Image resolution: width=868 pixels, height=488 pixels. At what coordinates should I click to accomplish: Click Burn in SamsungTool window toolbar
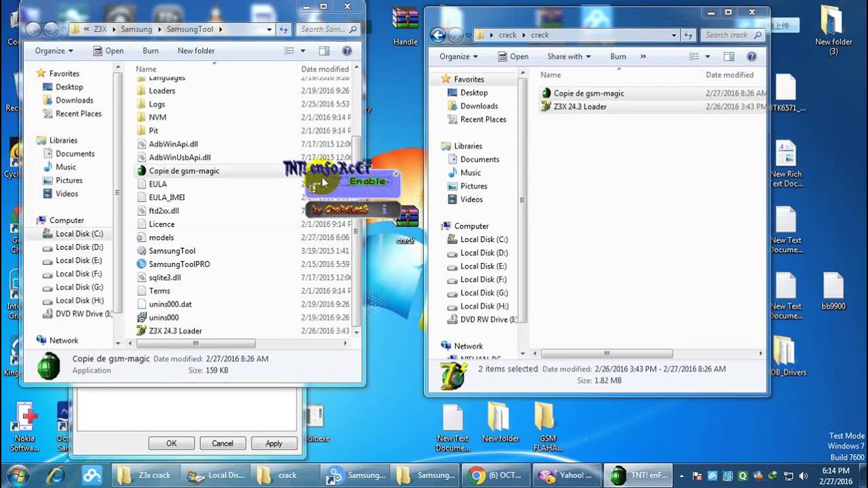pyautogui.click(x=151, y=51)
